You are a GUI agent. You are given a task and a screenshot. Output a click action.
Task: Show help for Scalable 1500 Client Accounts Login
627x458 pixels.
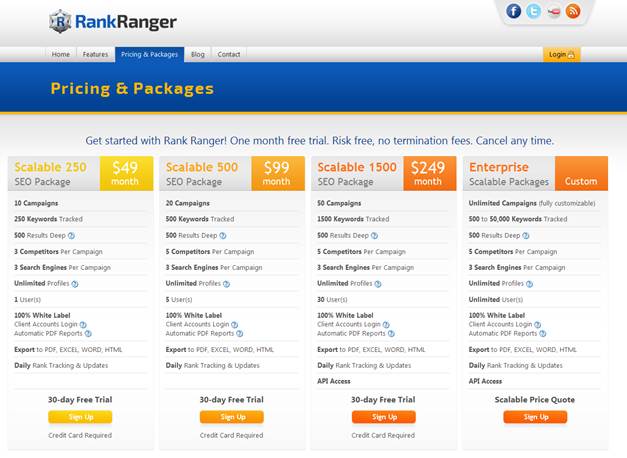click(386, 325)
